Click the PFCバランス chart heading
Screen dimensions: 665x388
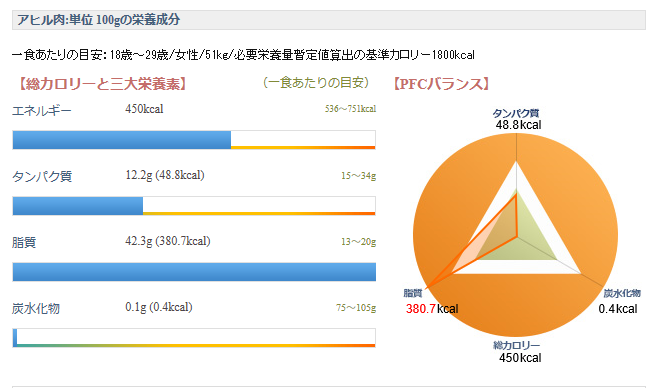coord(441,84)
